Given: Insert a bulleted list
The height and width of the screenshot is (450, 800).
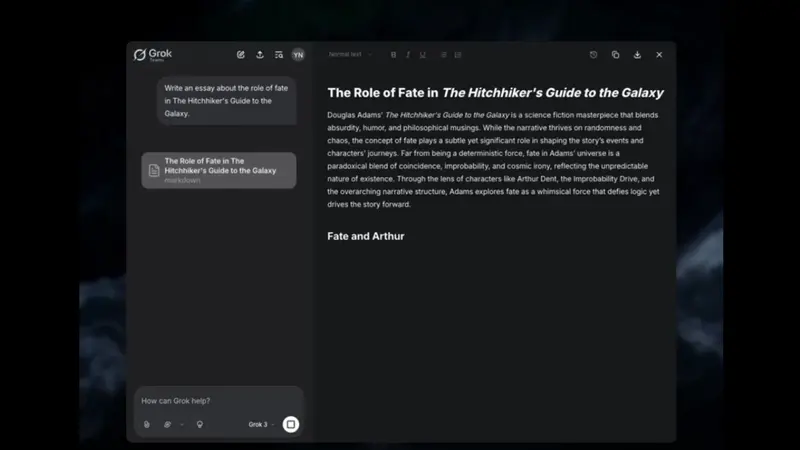Looking at the screenshot, I should (443, 55).
